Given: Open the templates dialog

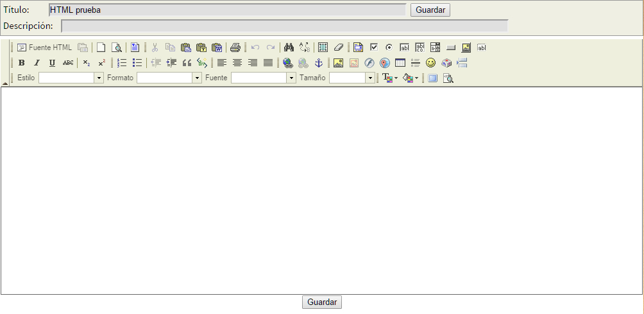Looking at the screenshot, I should (135, 48).
